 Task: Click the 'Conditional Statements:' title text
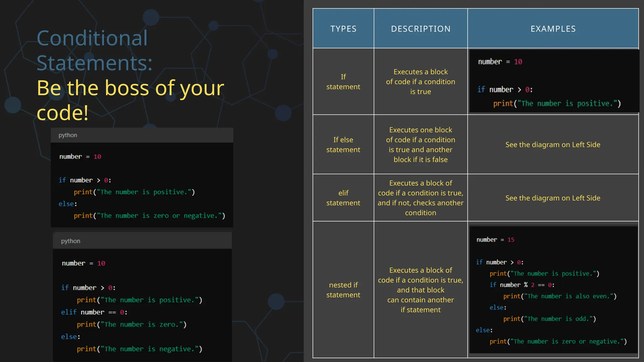(94, 50)
